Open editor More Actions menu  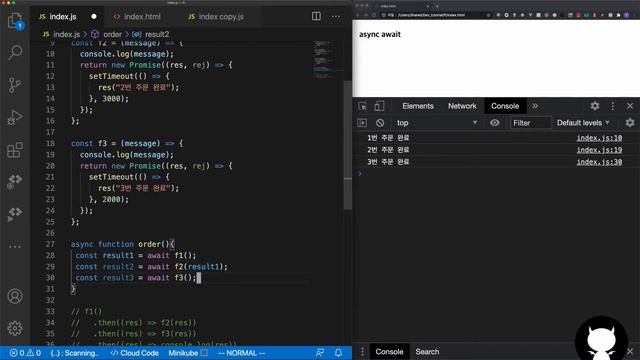pyautogui.click(x=336, y=16)
